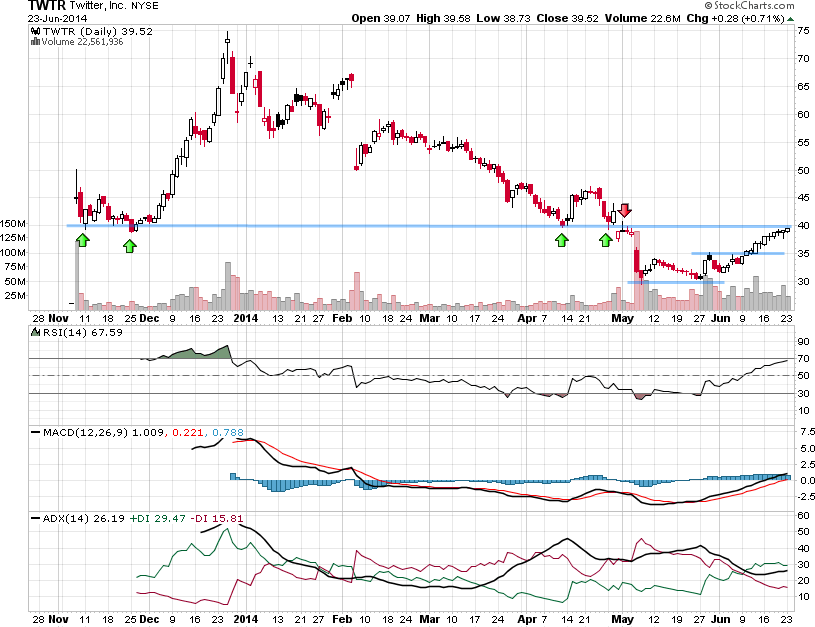Viewport: 815px width, 627px height.
Task: Open the StockCharts.com copyright link
Action: 750,6
